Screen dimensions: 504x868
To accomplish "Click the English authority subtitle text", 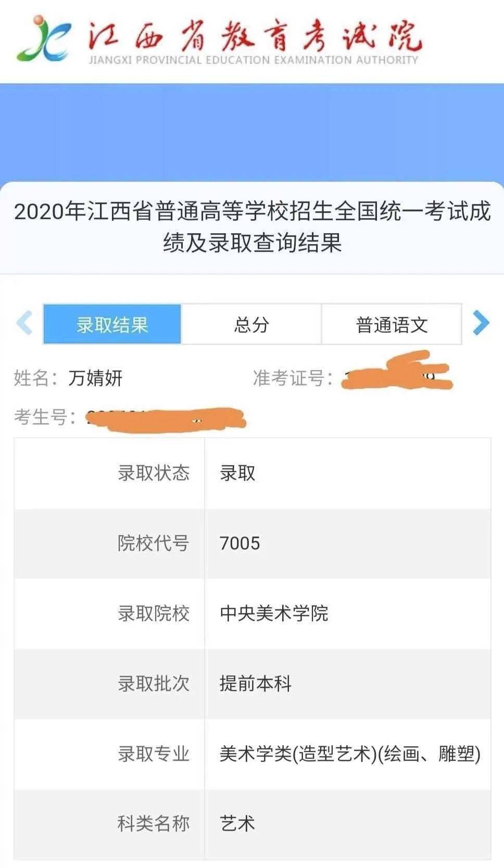I will click(253, 60).
